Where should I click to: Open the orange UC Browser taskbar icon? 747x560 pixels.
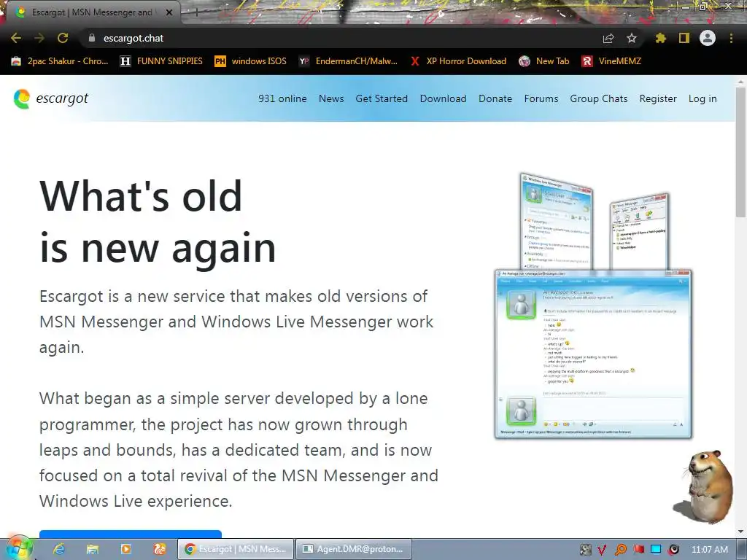point(160,549)
